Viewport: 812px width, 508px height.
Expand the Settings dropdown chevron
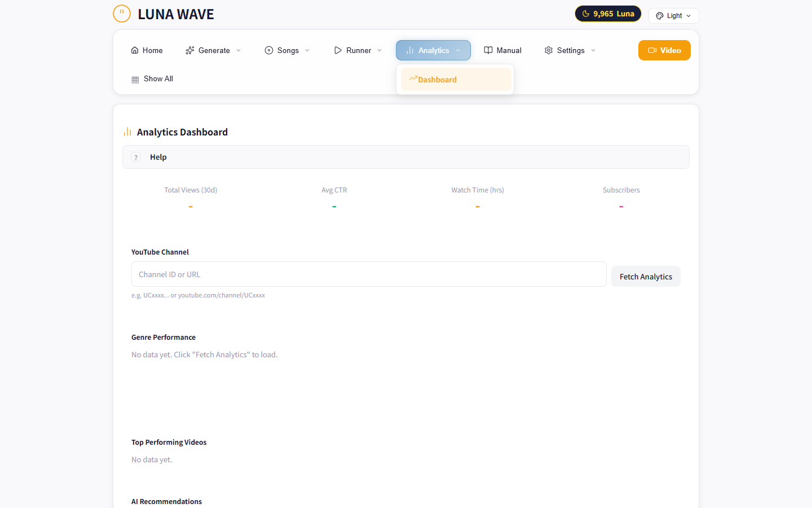click(593, 50)
